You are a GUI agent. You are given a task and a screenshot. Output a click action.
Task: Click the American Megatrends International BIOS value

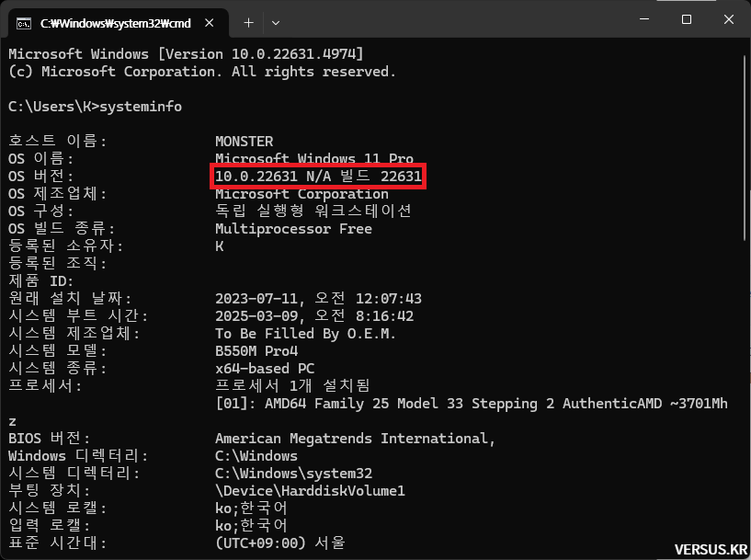point(355,439)
